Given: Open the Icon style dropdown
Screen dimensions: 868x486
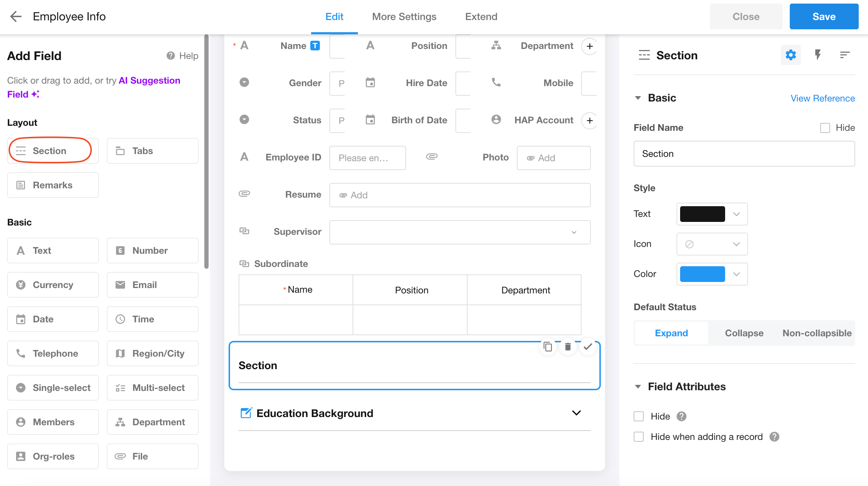Looking at the screenshot, I should point(712,244).
